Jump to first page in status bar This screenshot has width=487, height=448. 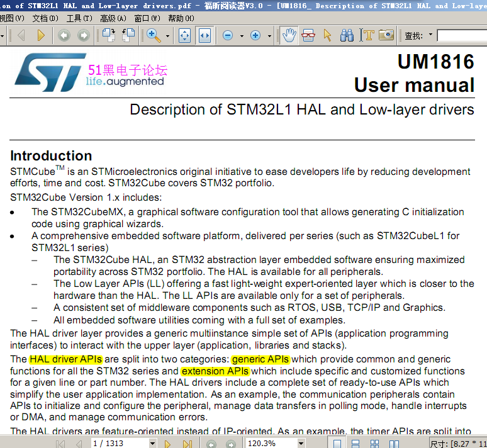(60, 444)
